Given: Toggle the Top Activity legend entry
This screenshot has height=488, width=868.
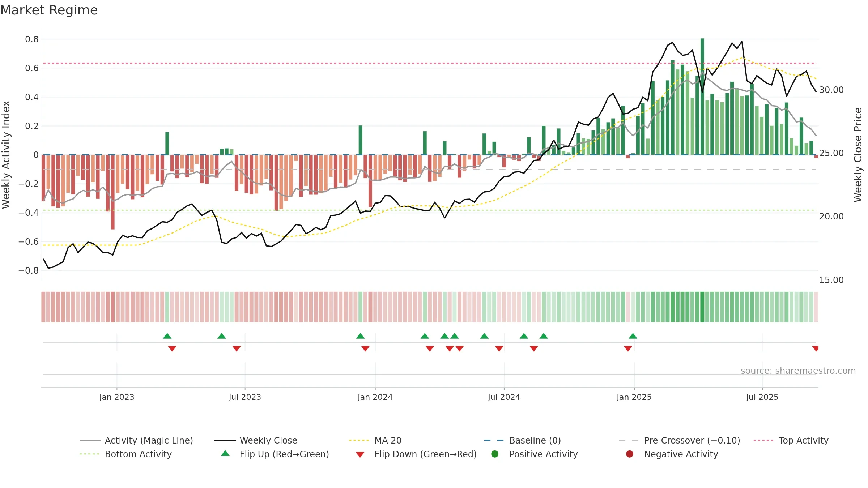Looking at the screenshot, I should tap(791, 440).
